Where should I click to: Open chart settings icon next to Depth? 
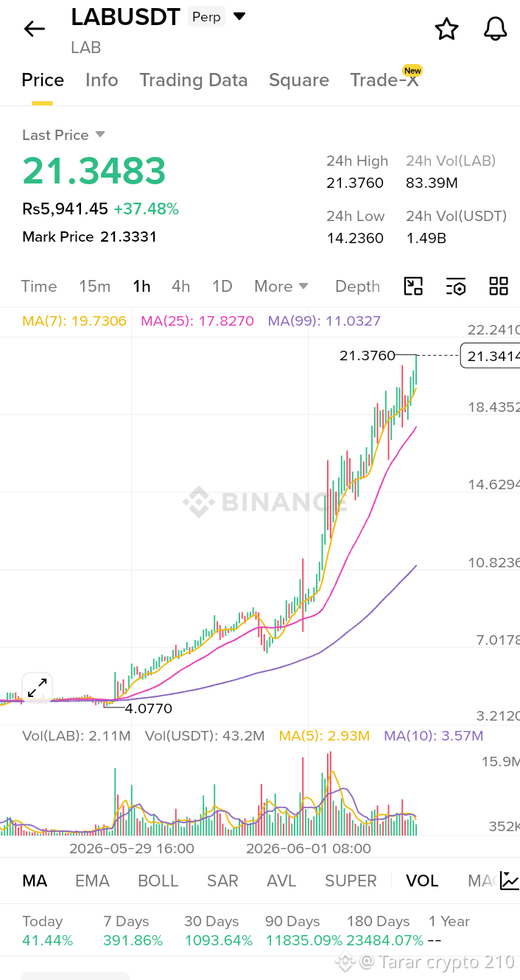[456, 287]
